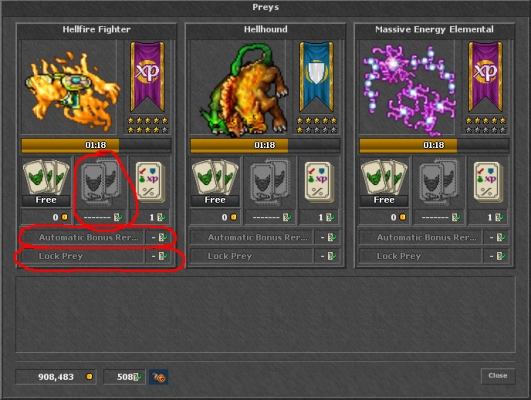Click Hellhound grayed select-prey cards icon
This screenshot has height=400, width=531.
coord(270,183)
